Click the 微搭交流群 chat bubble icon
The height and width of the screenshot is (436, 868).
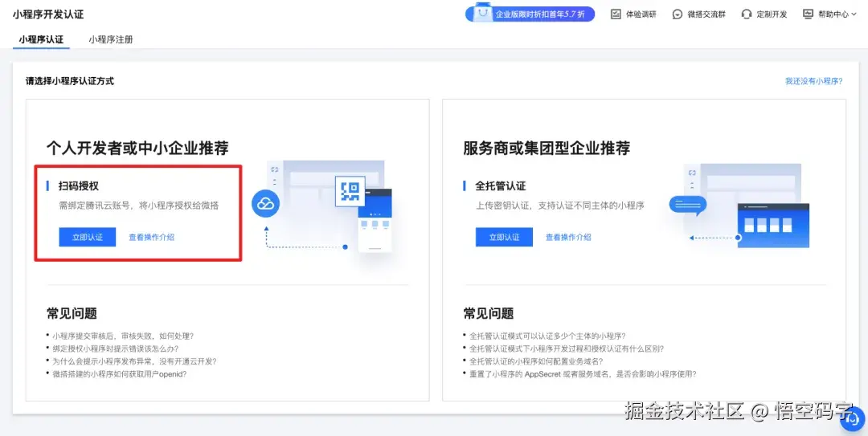678,14
